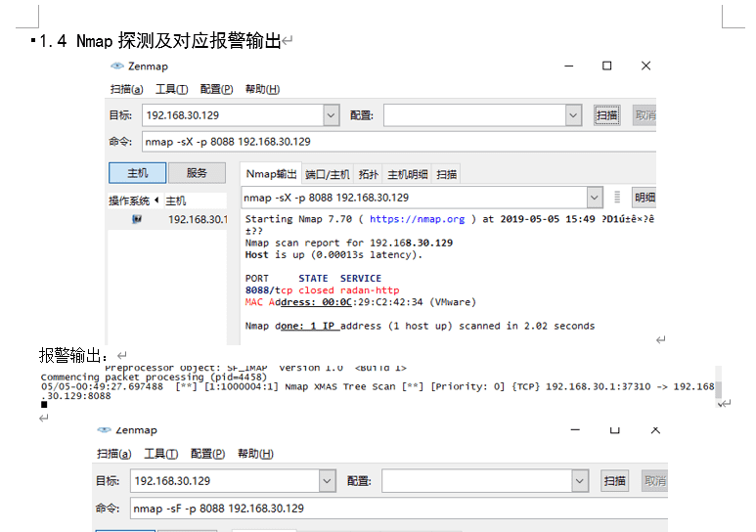Image resolution: width=756 pixels, height=532 pixels.
Task: Click the 主机 column header in host list
Action: [175, 200]
